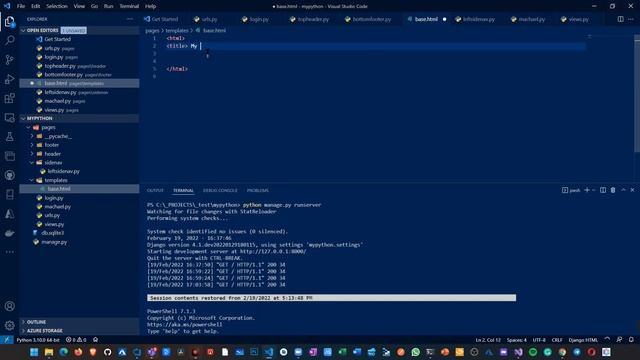Open the Selection menu
The width and height of the screenshot is (640, 360).
pos(57,6)
